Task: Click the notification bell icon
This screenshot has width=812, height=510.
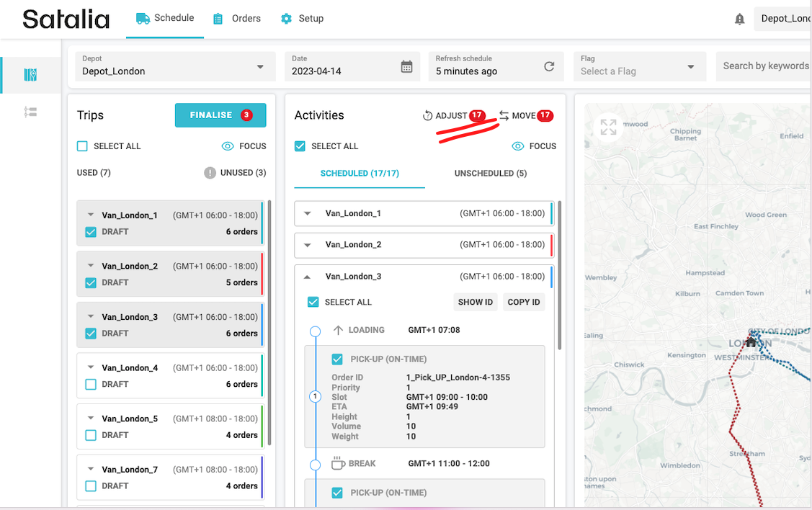Action: point(739,19)
